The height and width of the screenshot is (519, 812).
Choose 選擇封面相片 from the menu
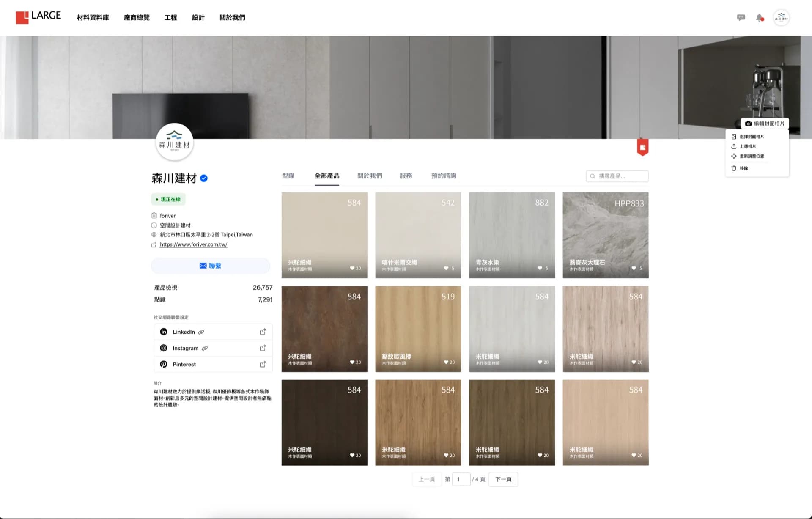748,137
